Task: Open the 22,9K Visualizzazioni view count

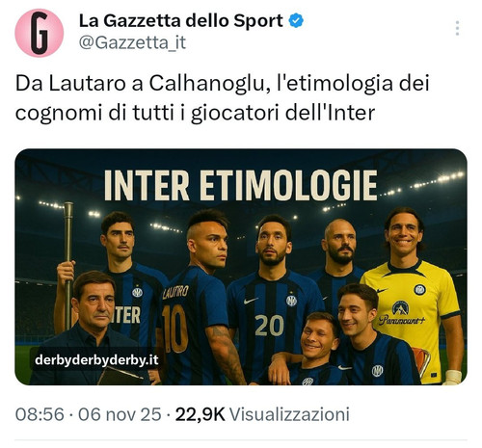Action: pyautogui.click(x=262, y=414)
